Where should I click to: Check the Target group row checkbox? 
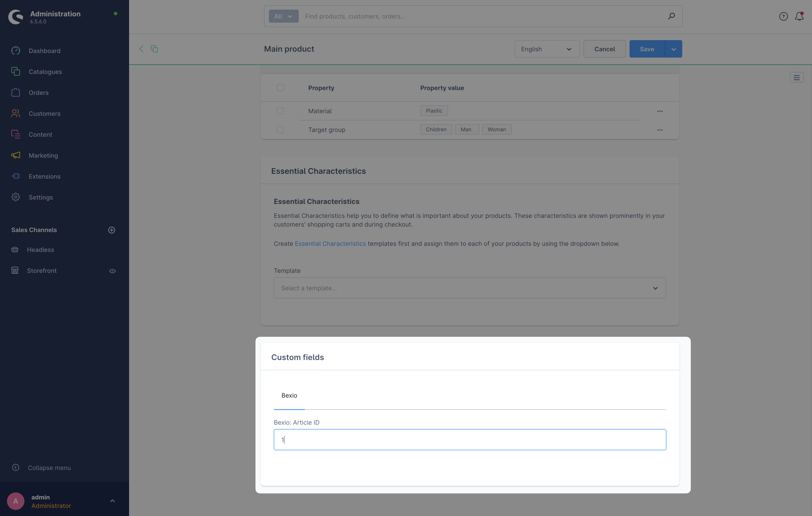[x=280, y=130]
